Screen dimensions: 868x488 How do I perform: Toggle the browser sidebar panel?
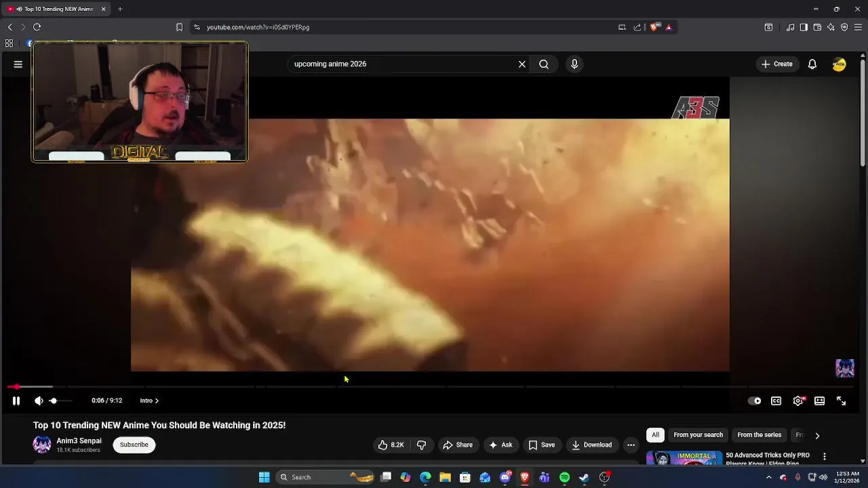[x=804, y=27]
